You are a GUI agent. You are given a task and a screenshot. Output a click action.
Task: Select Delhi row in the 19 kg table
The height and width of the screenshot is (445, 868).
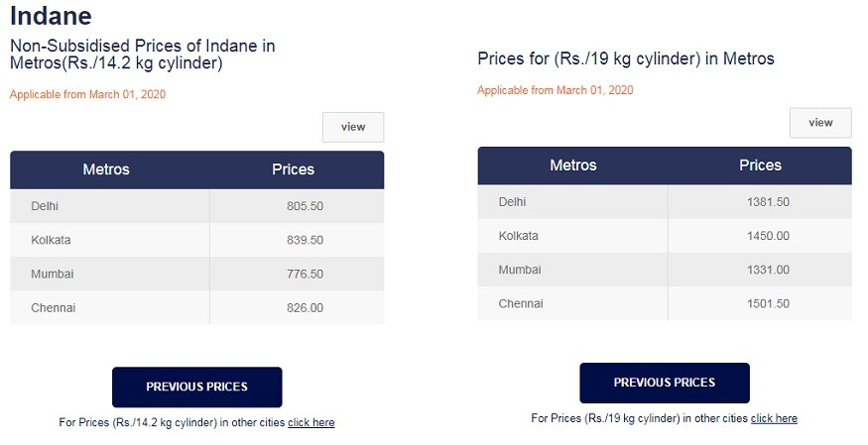click(665, 202)
